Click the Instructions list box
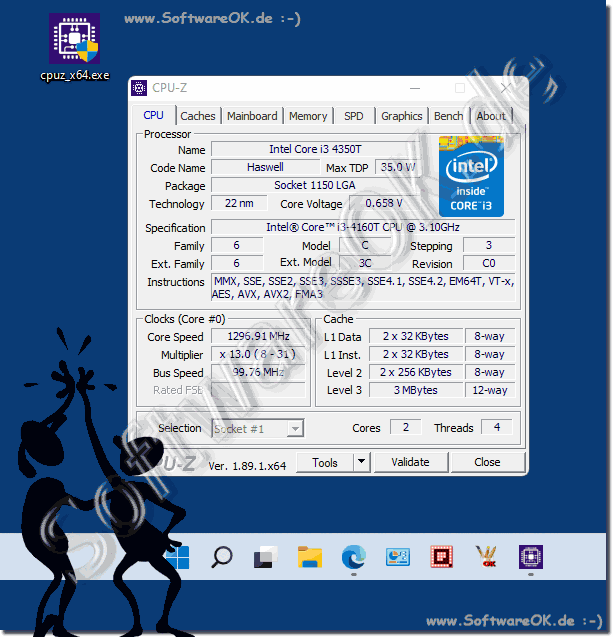The height and width of the screenshot is (637, 613). pyautogui.click(x=363, y=287)
